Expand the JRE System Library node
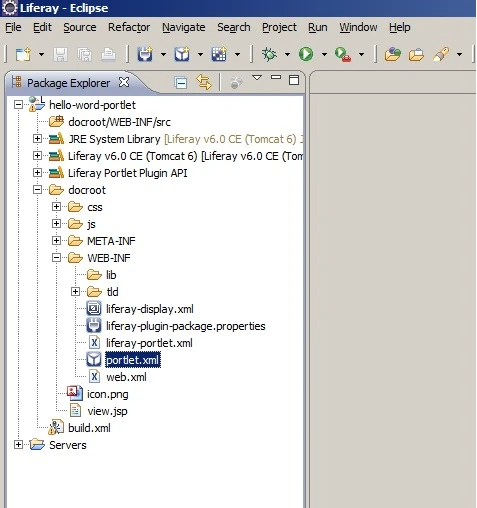Viewport: 477px width, 508px height. [x=37, y=139]
